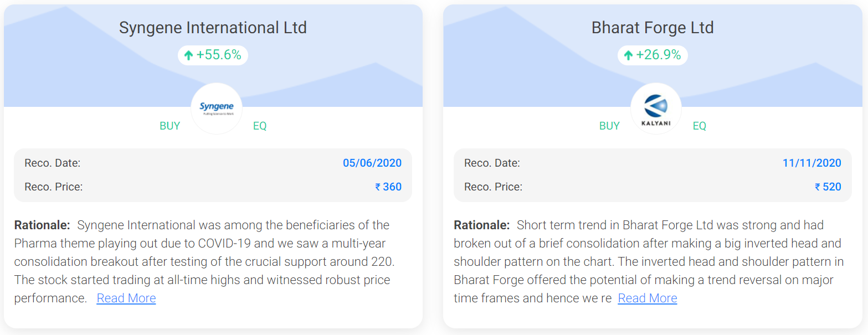
Task: Click the rupee symbol next to 520
Action: pos(818,187)
